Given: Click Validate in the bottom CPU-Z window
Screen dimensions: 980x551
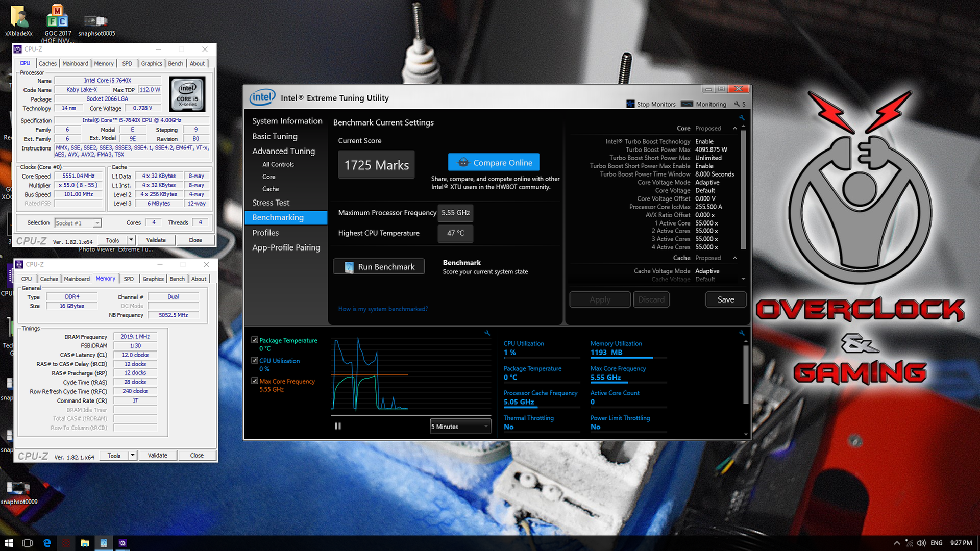Looking at the screenshot, I should (x=158, y=455).
